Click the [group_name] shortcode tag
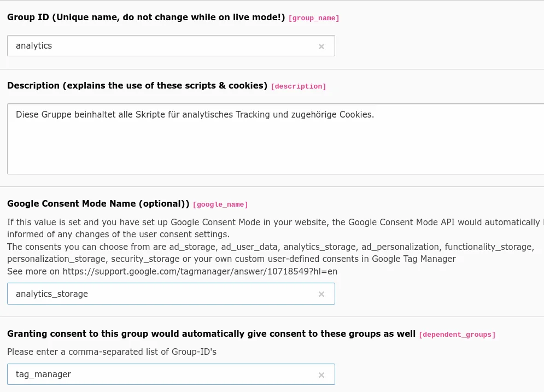 coord(313,17)
